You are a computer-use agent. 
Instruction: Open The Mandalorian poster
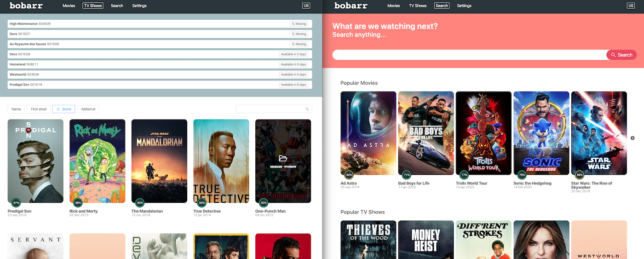[x=159, y=161]
